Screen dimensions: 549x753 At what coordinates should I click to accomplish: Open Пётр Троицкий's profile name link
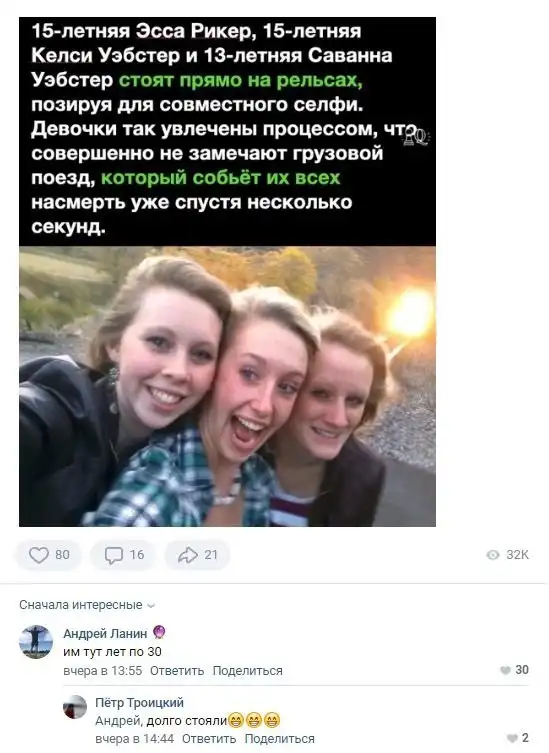coord(139,703)
